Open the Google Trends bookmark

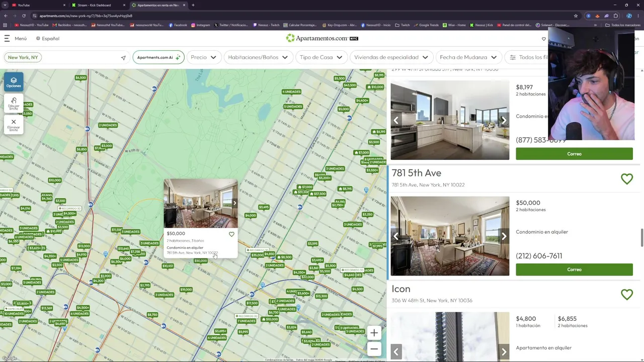coord(426,25)
